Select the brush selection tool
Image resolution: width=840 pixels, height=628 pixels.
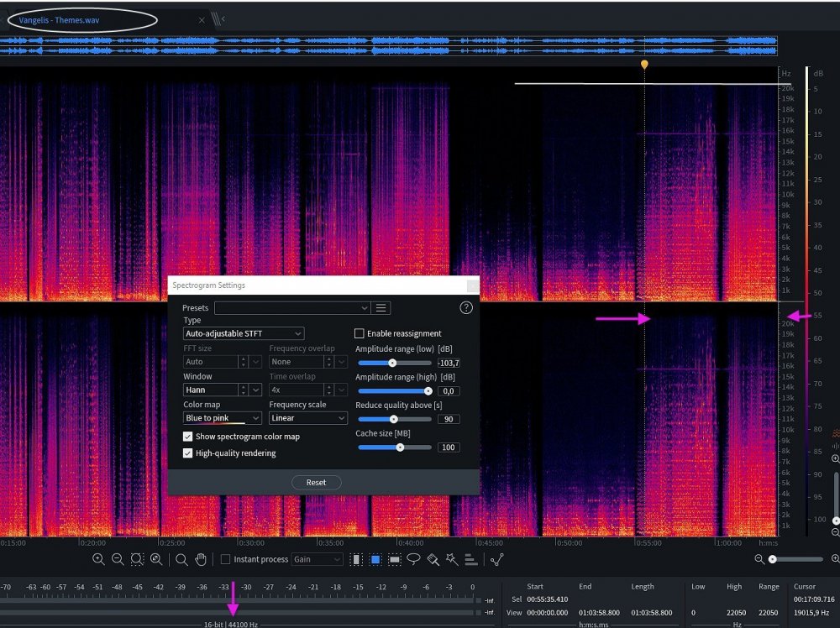(433, 559)
